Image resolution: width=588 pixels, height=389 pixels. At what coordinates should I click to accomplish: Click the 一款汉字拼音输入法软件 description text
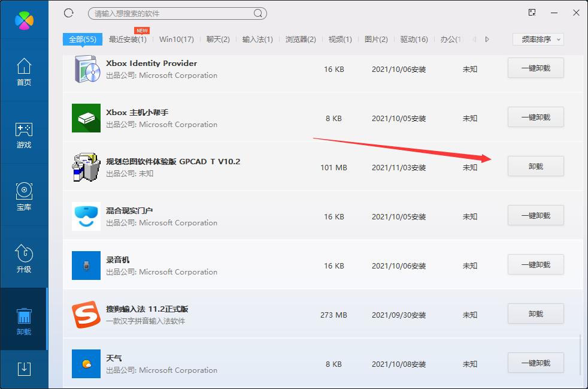tap(146, 321)
